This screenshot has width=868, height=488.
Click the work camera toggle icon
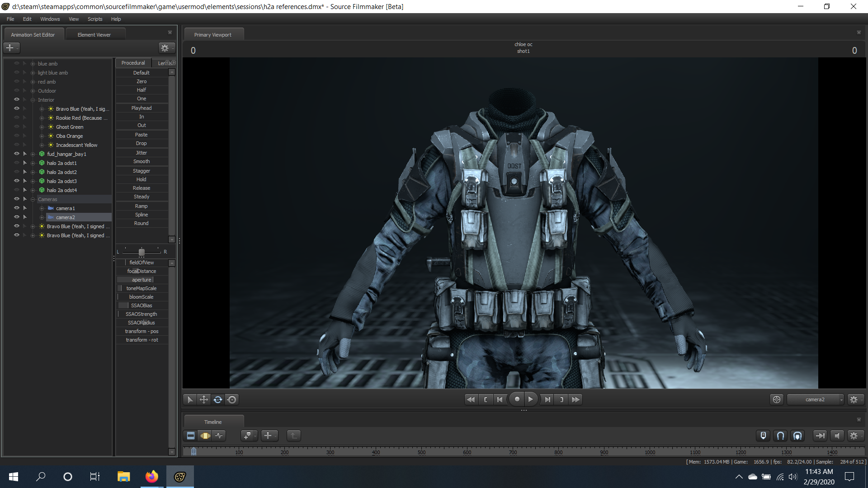click(x=777, y=399)
